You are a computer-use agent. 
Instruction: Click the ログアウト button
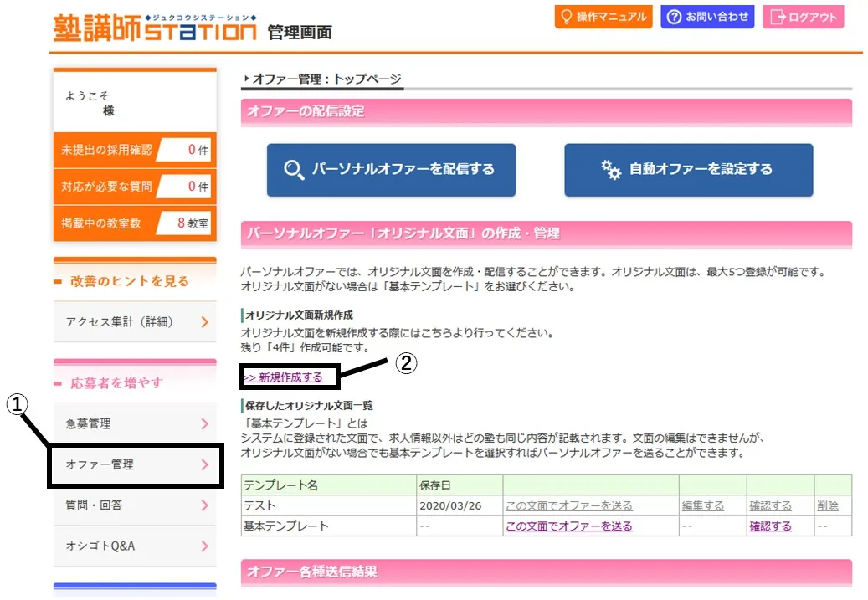(803, 17)
